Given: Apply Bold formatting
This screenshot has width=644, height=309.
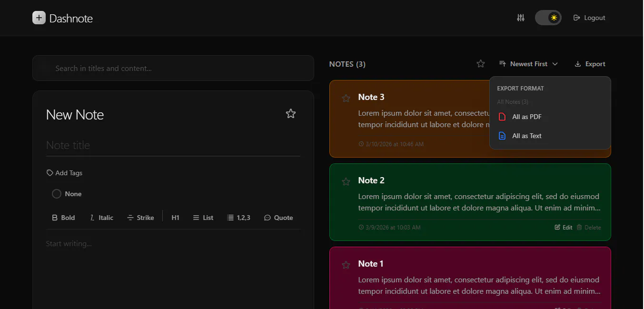Looking at the screenshot, I should point(63,218).
